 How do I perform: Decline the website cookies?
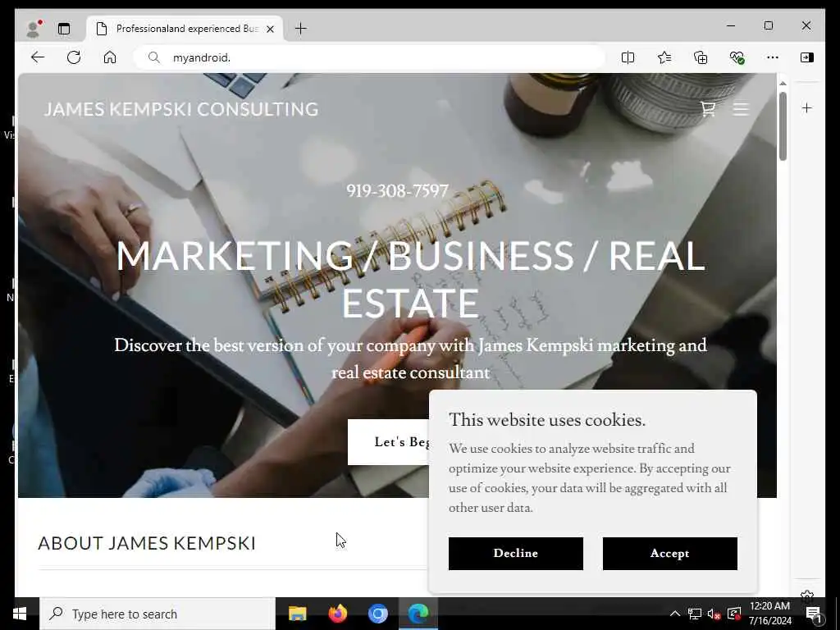point(515,554)
